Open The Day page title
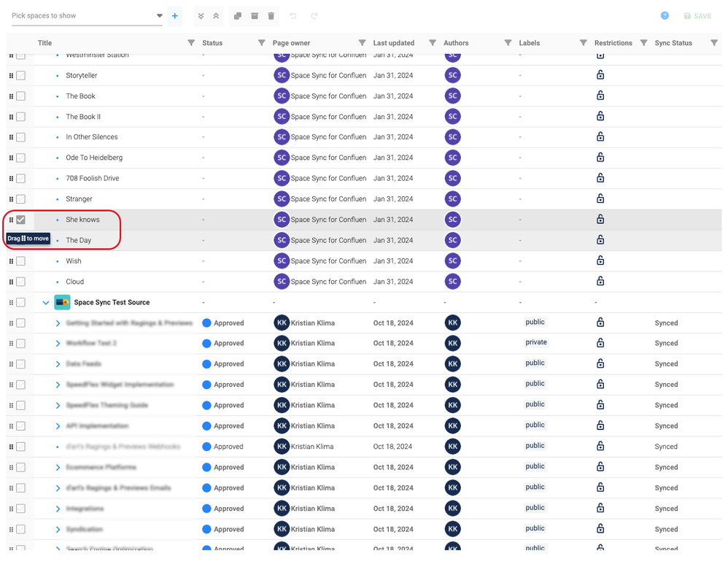 tap(79, 241)
